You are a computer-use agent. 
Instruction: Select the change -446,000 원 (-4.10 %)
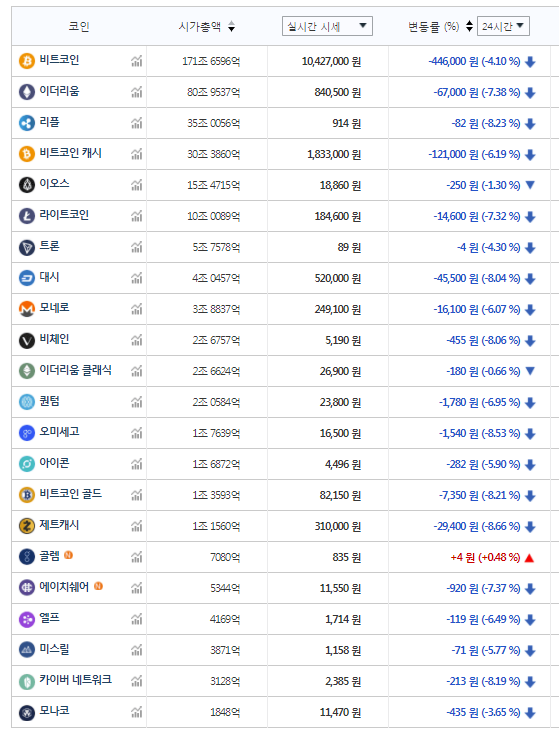click(474, 61)
